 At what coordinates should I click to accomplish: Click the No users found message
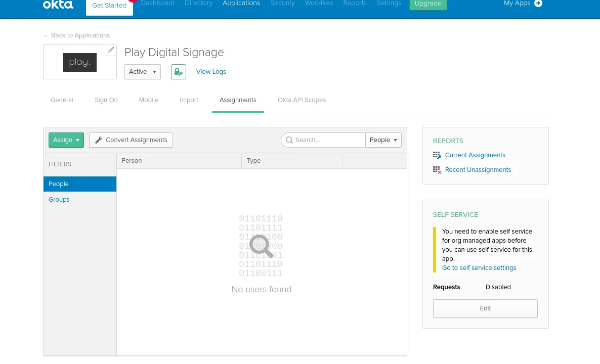[x=262, y=290]
